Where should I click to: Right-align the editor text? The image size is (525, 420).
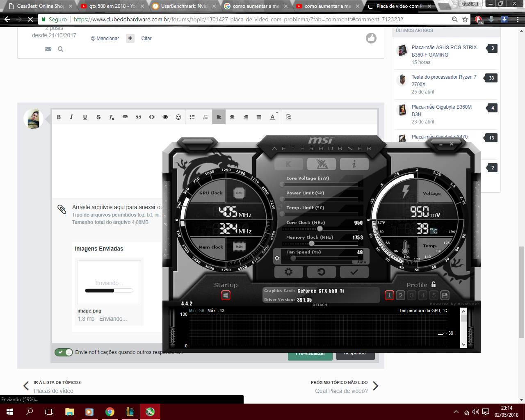click(x=246, y=117)
